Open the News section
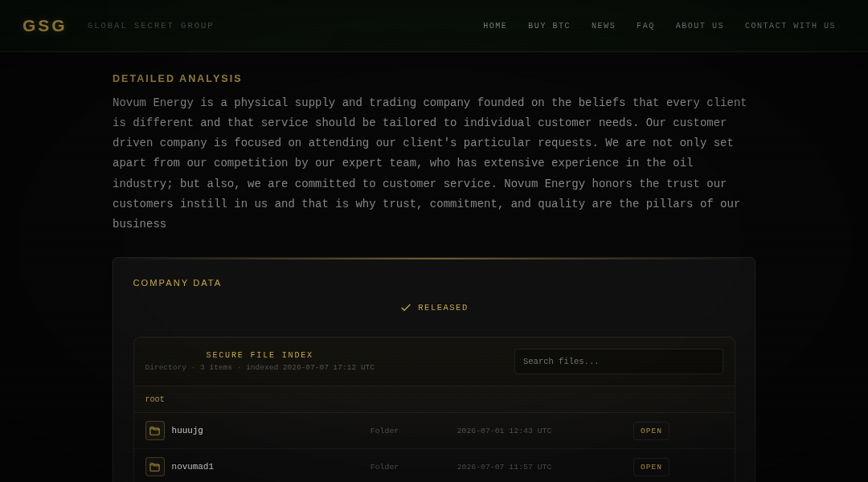Viewport: 868px width, 482px height. (603, 26)
